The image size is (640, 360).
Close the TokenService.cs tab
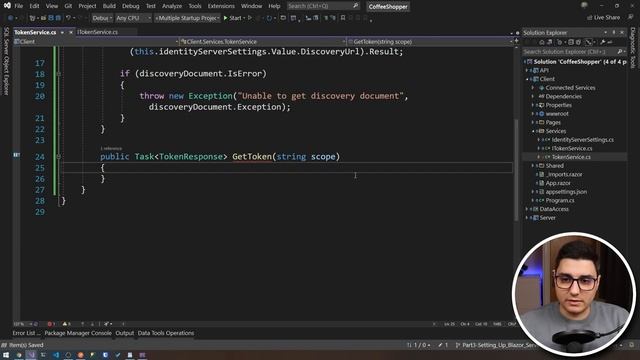click(x=71, y=32)
